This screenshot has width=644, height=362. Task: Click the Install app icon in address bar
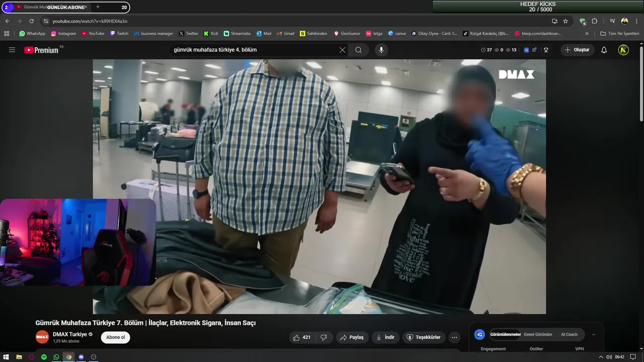pyautogui.click(x=554, y=21)
